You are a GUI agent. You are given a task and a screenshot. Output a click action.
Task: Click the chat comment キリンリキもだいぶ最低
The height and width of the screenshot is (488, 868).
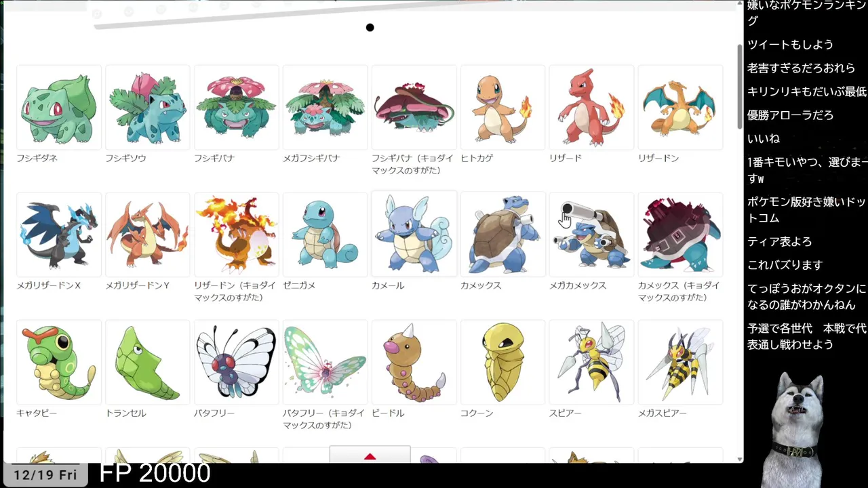click(x=806, y=91)
